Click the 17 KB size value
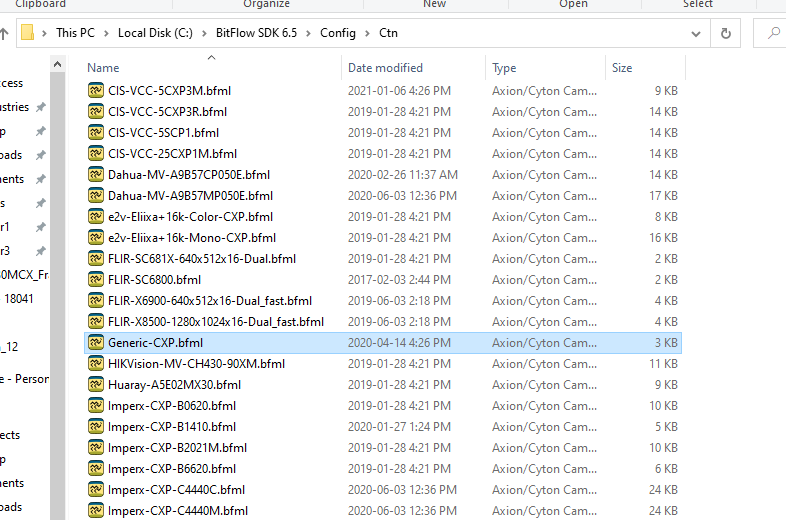The width and height of the screenshot is (786, 520). point(664,196)
